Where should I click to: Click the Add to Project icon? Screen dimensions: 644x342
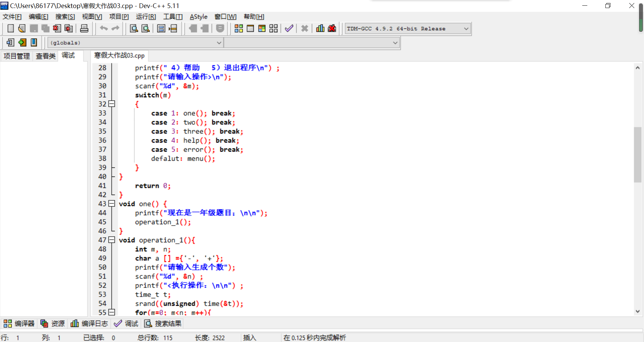pyautogui.click(x=193, y=29)
